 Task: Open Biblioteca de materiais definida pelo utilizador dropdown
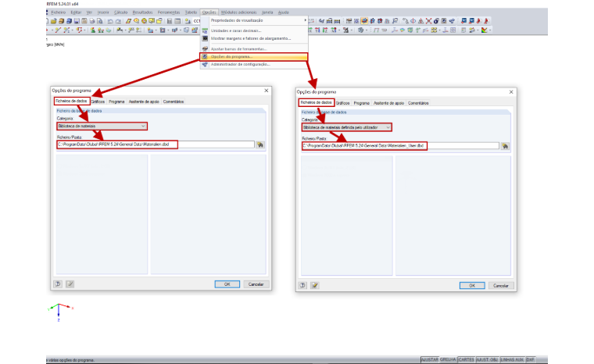click(x=346, y=127)
